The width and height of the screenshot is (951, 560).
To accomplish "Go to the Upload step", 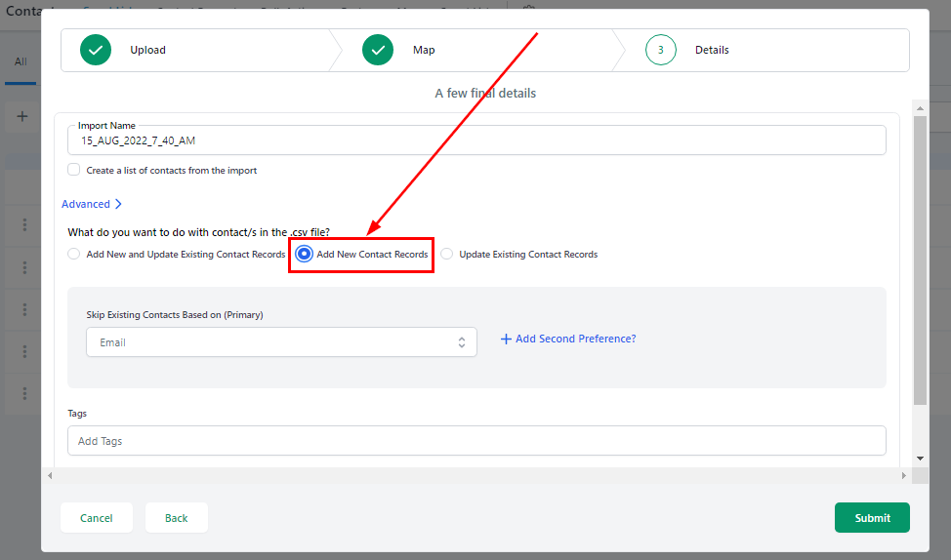I will [148, 50].
